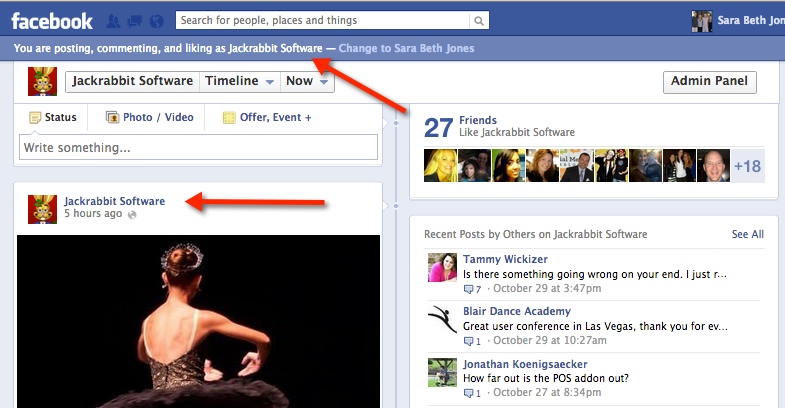Open the ballerina photo post
The image size is (785, 408).
click(198, 321)
